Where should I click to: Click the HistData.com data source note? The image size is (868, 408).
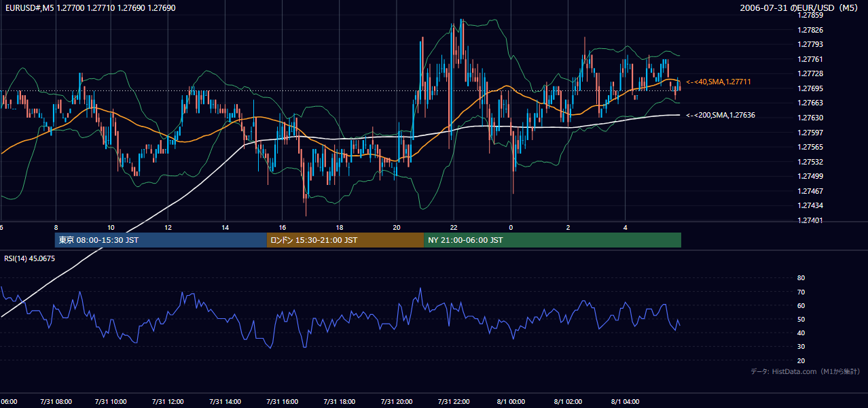coord(806,371)
